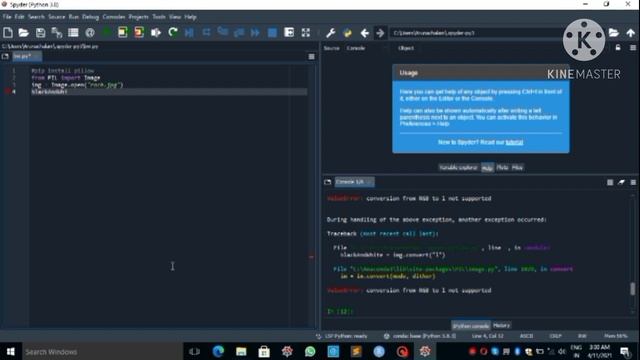Image resolution: width=640 pixels, height=360 pixels.
Task: Stop debugging with the blue square icon
Action: click(272, 33)
